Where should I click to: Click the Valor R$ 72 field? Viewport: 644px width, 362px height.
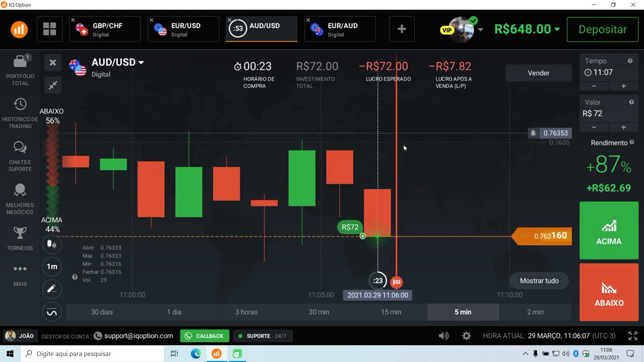tap(609, 114)
